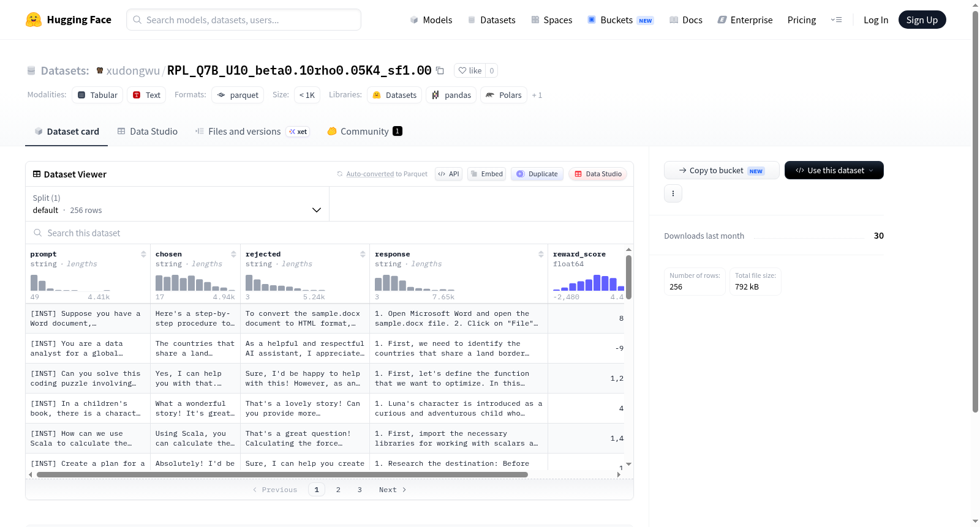Select the Datasets library tag
The height and width of the screenshot is (527, 980).
(x=394, y=95)
